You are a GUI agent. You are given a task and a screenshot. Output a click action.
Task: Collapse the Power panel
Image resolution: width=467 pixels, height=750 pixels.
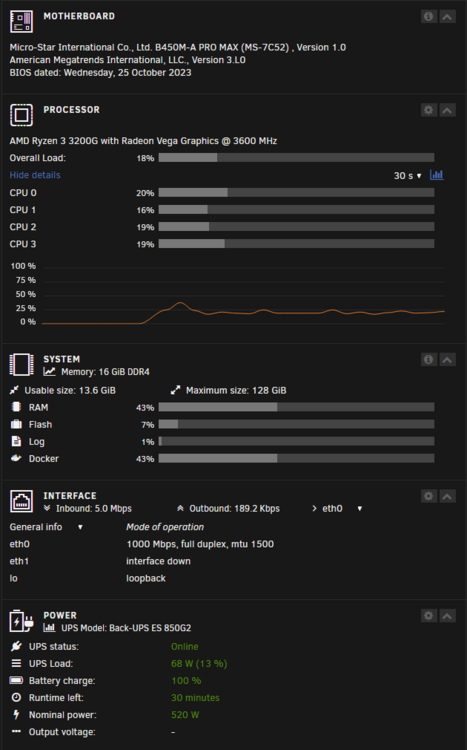447,616
